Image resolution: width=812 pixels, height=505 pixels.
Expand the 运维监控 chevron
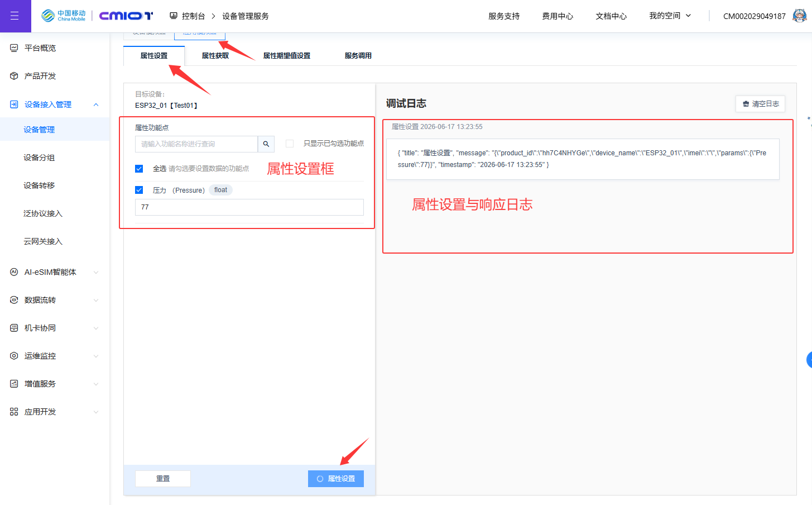(x=96, y=356)
